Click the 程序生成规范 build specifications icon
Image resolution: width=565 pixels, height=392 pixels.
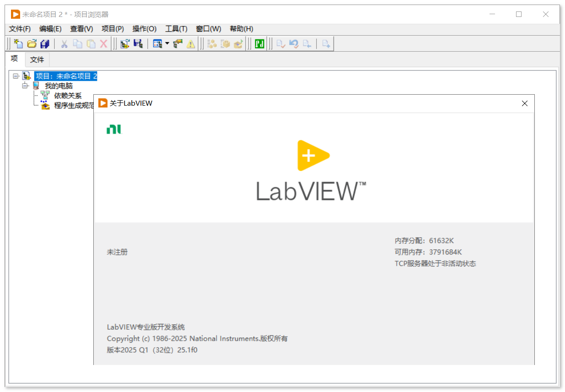[x=45, y=106]
